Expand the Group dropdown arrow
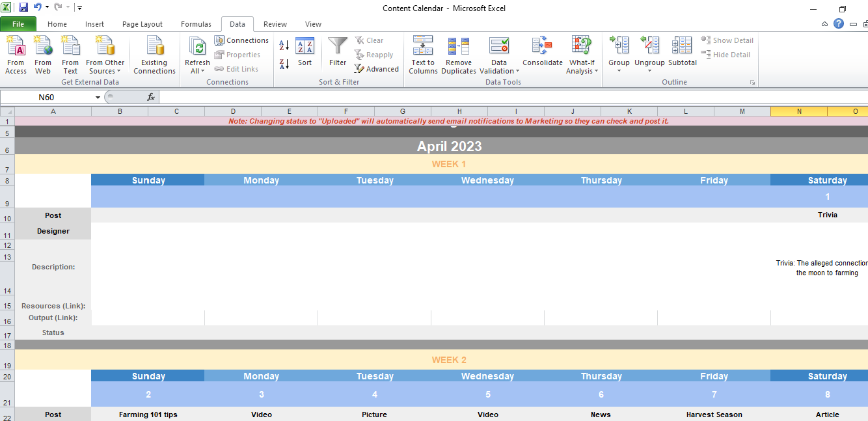 (x=619, y=71)
